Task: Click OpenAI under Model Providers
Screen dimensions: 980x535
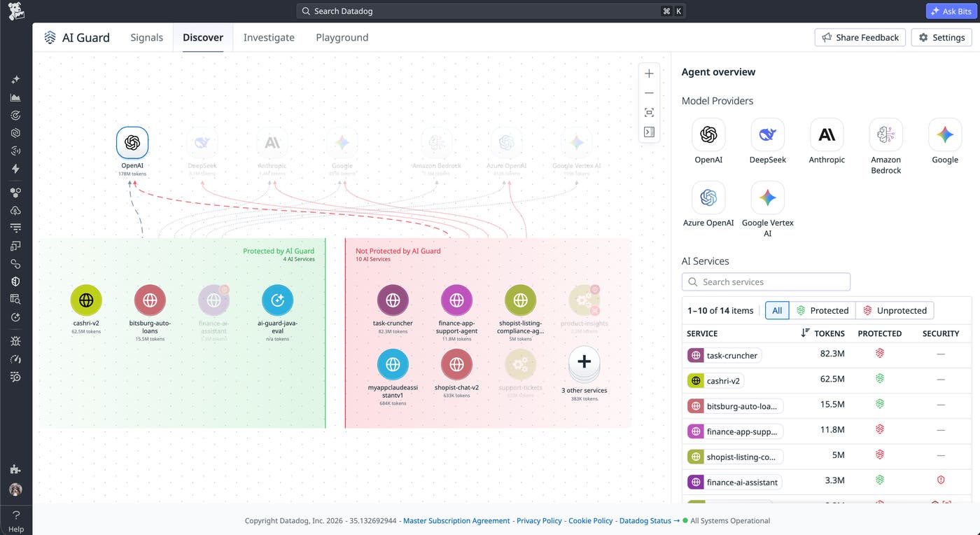Action: point(708,134)
